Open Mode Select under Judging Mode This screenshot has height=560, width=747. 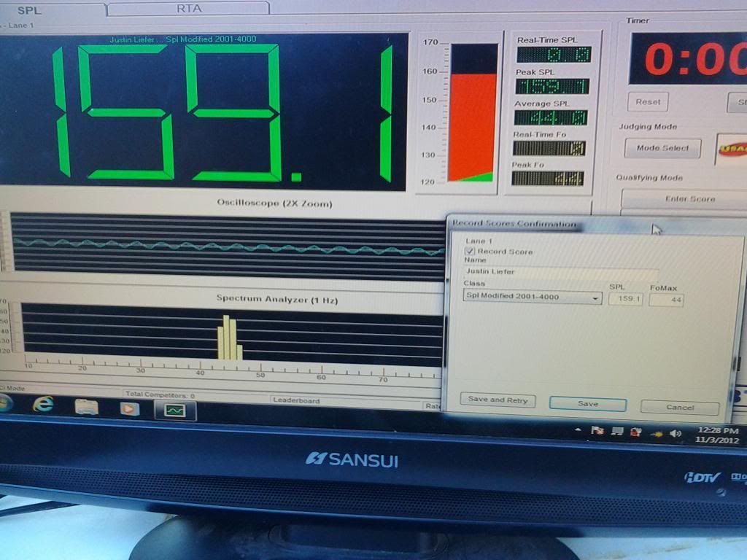pos(662,148)
